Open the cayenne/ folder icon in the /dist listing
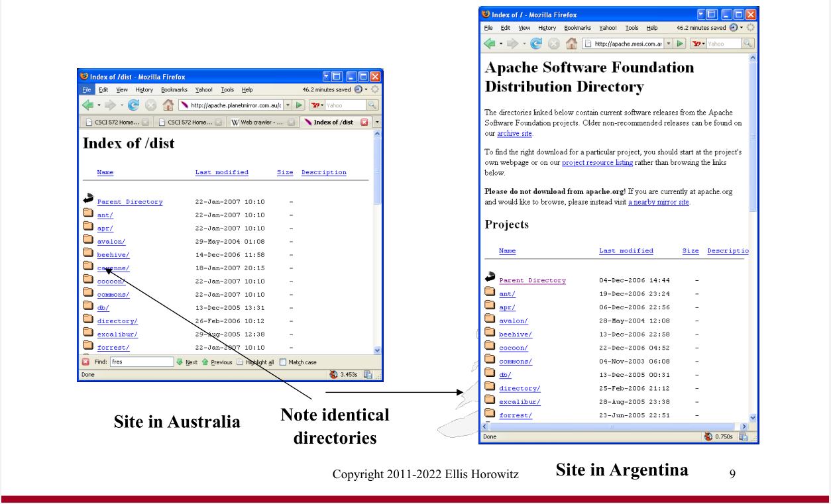The image size is (831, 504). [x=87, y=266]
